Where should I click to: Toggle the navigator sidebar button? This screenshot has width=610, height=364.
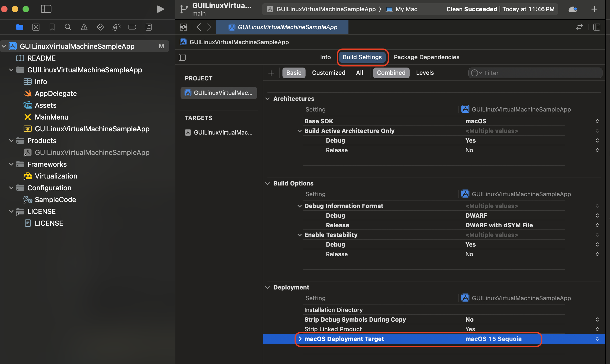[46, 9]
